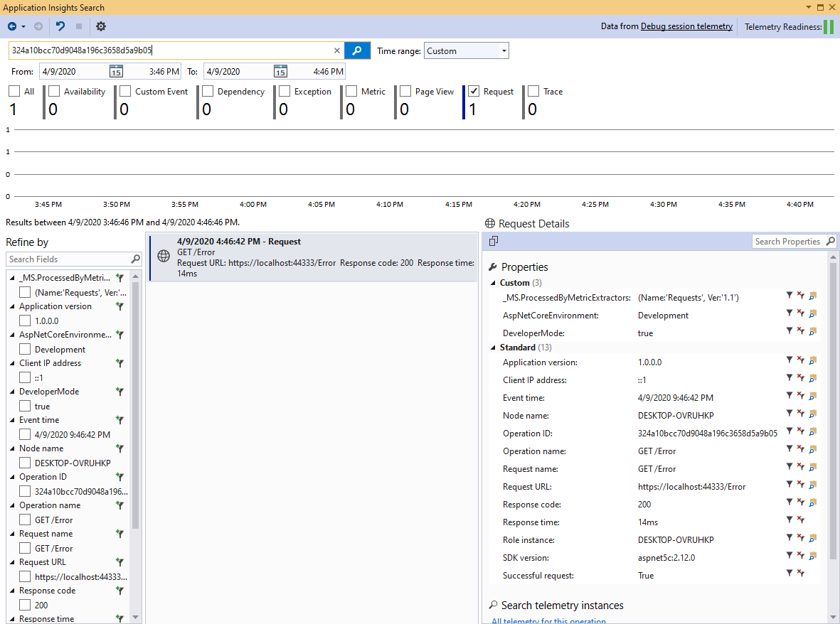The width and height of the screenshot is (840, 624).
Task: Collapse Event time refine group
Action: [12, 420]
